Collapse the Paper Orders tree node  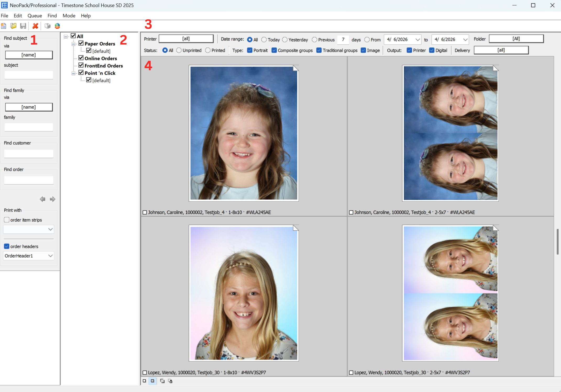[x=74, y=44]
